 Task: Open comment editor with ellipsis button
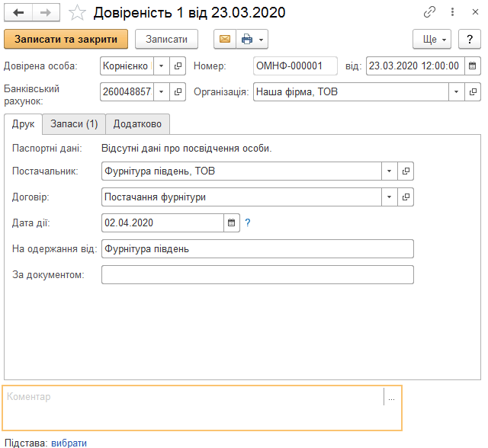tap(391, 397)
